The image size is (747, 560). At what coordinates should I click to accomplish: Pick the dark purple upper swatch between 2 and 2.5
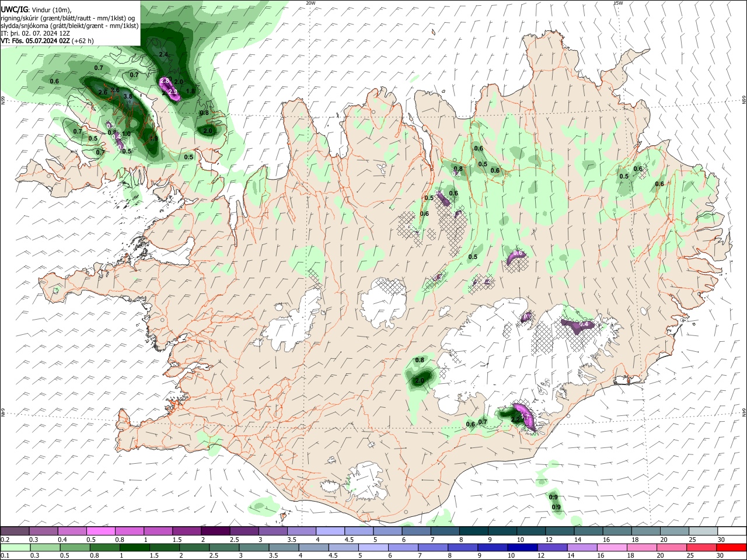[215, 531]
